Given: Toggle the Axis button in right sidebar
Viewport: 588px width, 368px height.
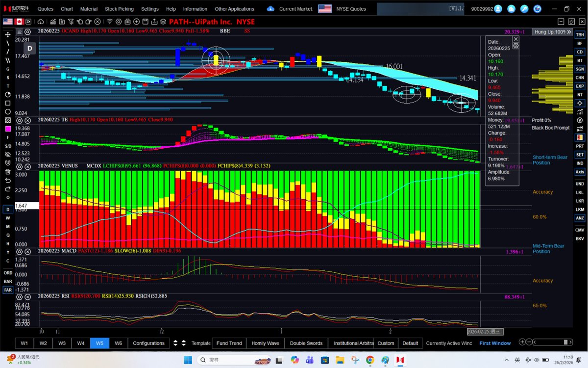Looking at the screenshot, I should [x=580, y=172].
